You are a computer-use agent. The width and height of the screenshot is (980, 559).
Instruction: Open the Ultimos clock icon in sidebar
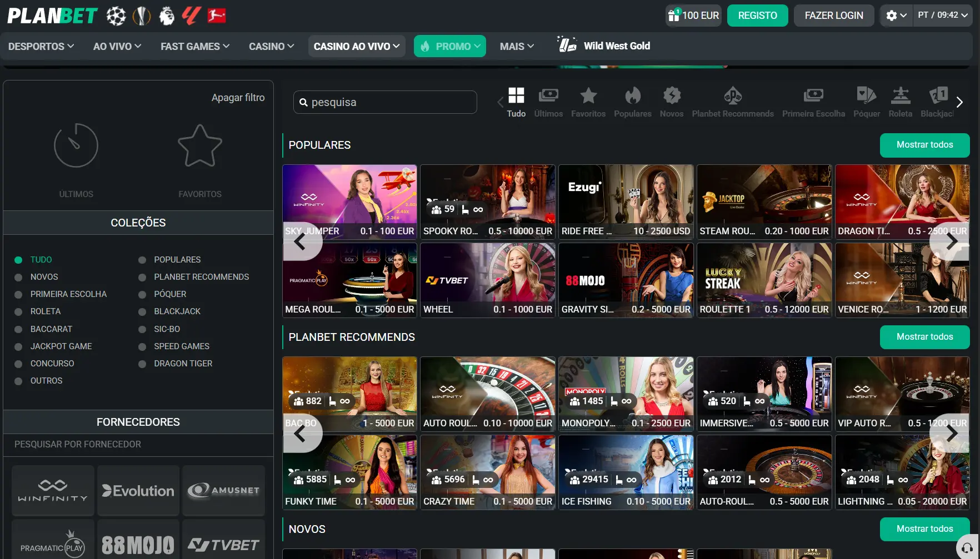tap(76, 145)
